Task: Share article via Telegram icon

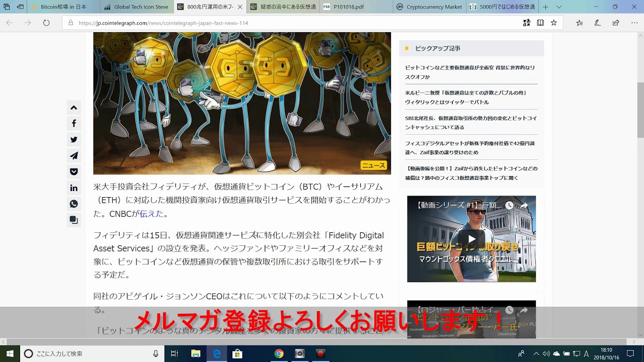Action: [74, 156]
